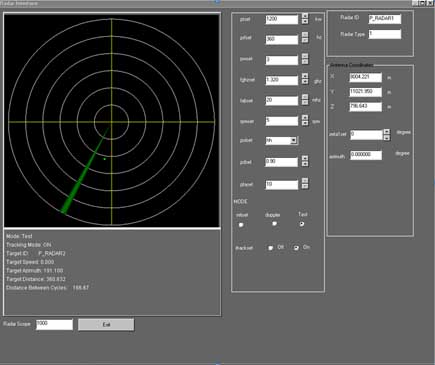Image resolution: width=435 pixels, height=365 pixels.
Task: Click up arrow beside field showing 10
Action: [x=305, y=180]
